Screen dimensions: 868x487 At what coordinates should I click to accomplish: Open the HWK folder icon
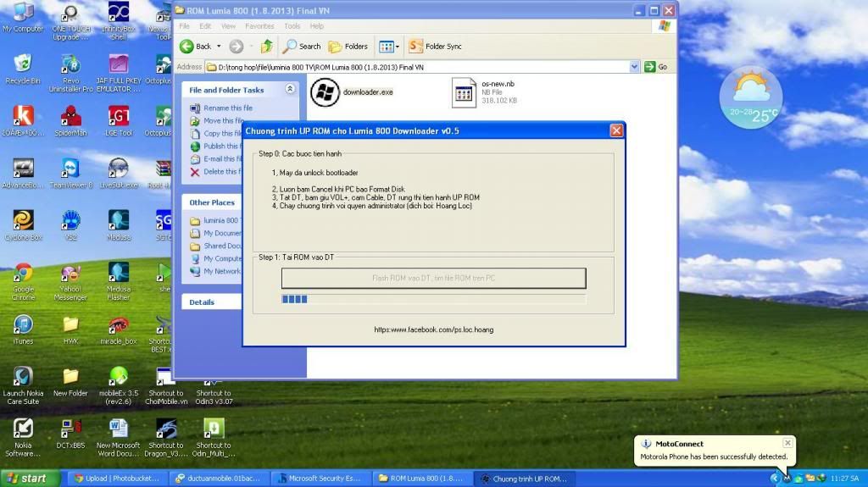71,329
